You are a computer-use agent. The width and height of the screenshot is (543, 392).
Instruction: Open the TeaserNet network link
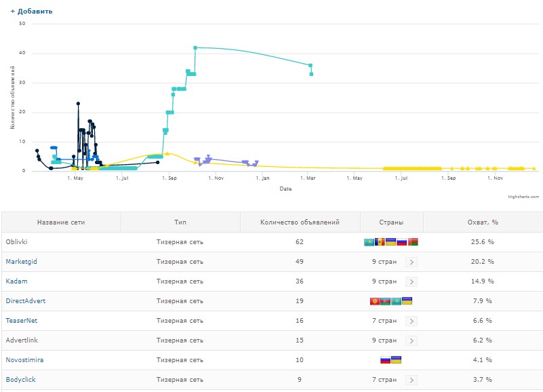coord(22,321)
